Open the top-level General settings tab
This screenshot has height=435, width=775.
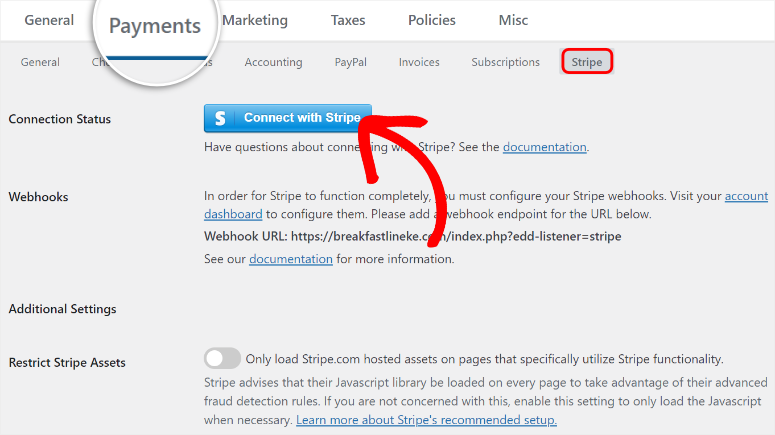[x=49, y=20]
